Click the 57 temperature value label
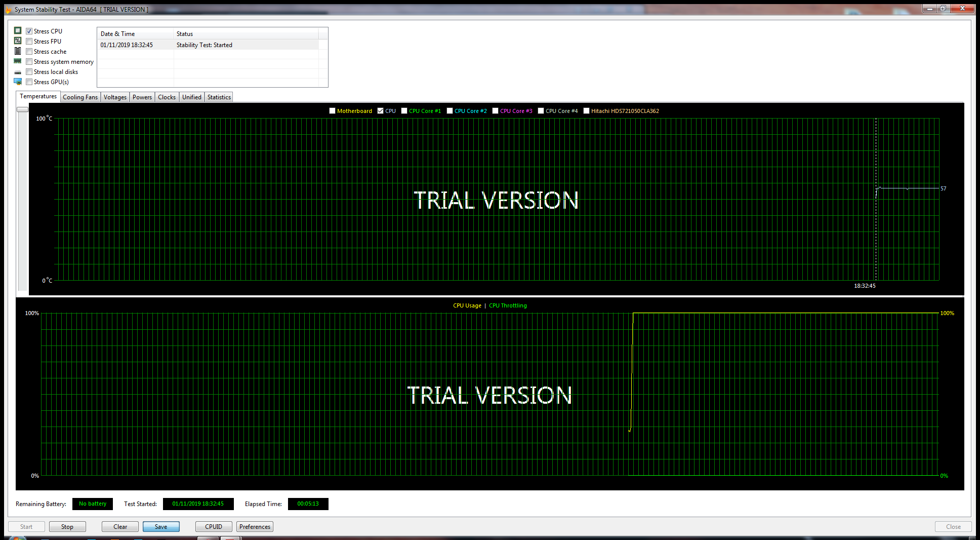980x540 pixels. coord(944,188)
